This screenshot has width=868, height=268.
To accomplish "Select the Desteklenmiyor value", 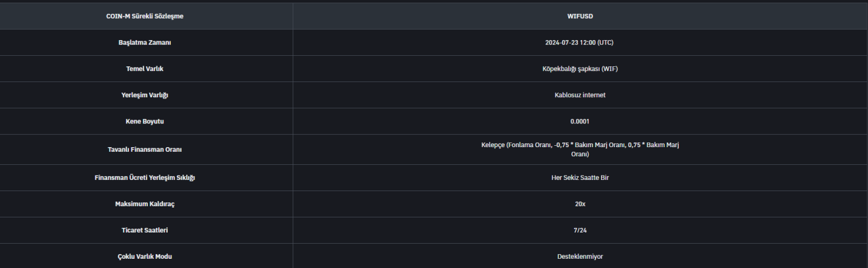I will (x=579, y=256).
